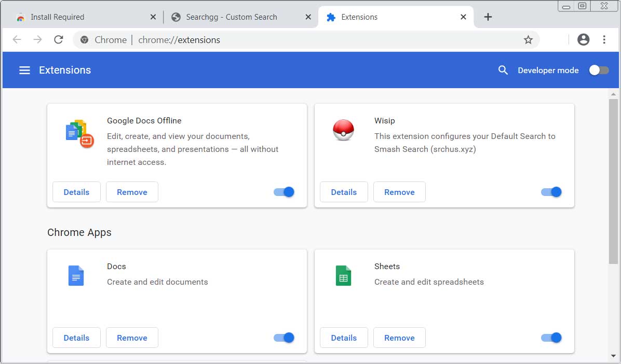Screen dimensions: 621x364
Task: Enable Developer mode
Action: (598, 69)
